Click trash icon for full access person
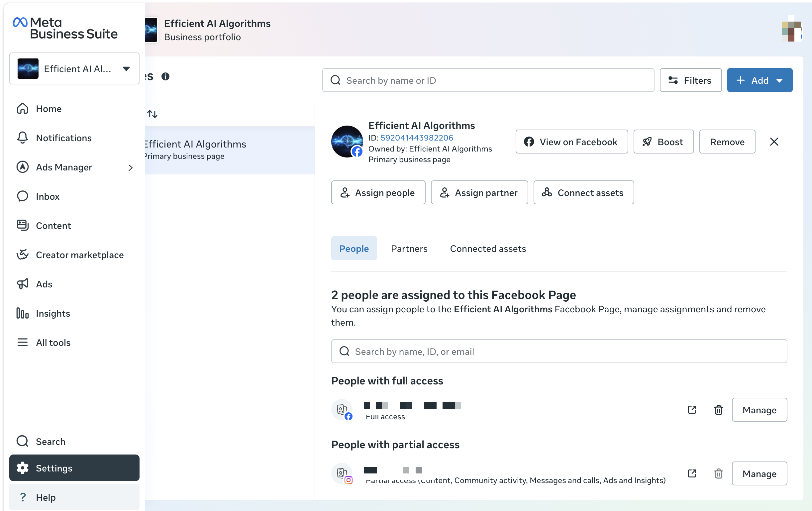This screenshot has width=812, height=511. [719, 409]
